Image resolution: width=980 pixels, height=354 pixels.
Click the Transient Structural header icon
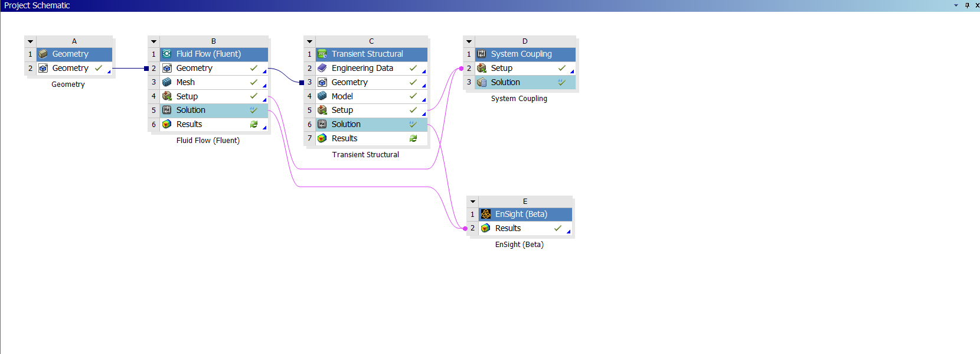tap(322, 54)
